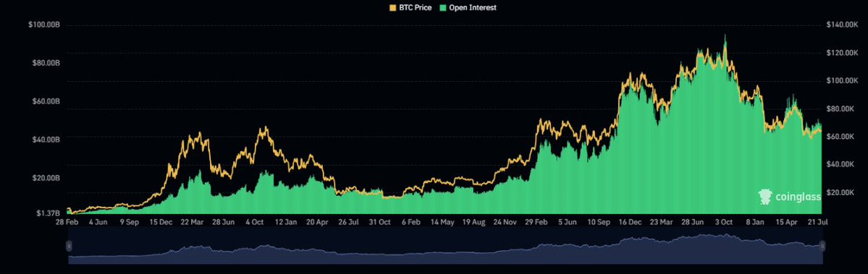The height and width of the screenshot is (274, 868).
Task: Grab the left handle of the range slider
Action: [x=69, y=246]
